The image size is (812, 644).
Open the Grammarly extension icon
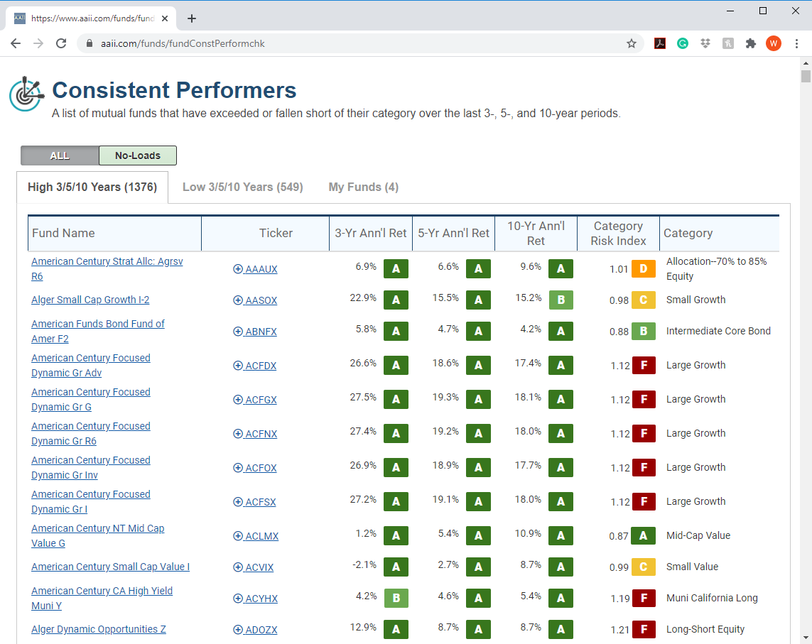(x=683, y=43)
